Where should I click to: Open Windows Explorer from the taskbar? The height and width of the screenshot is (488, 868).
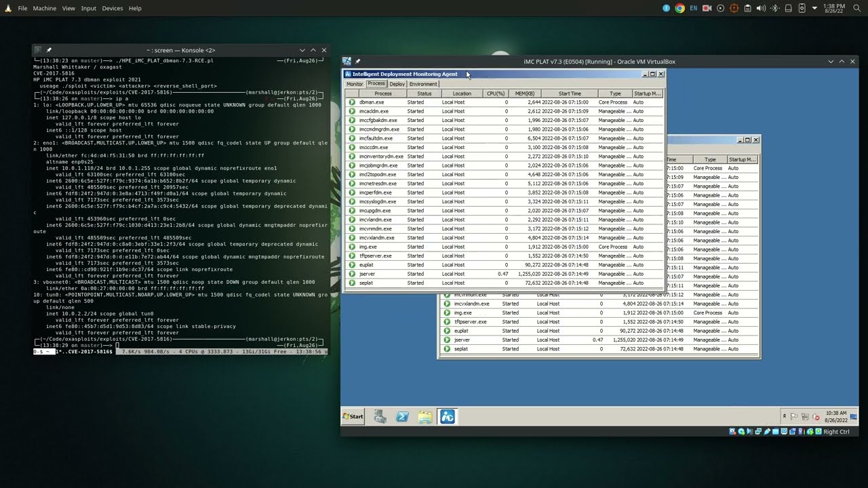pos(425,416)
